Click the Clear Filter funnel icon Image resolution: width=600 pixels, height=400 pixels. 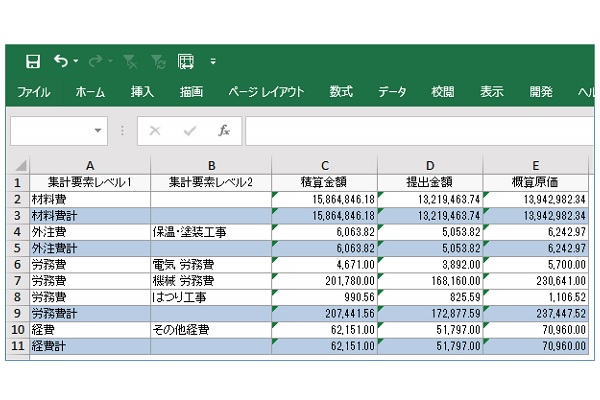click(x=130, y=61)
